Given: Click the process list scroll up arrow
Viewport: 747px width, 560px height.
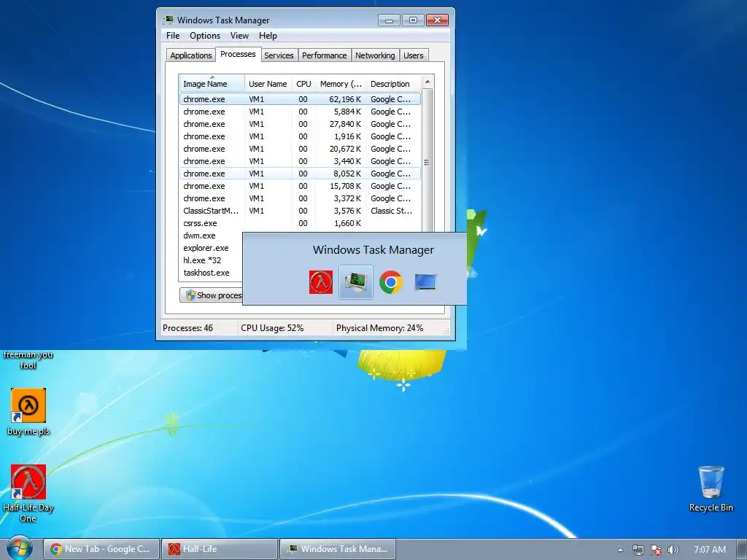Looking at the screenshot, I should [x=427, y=82].
